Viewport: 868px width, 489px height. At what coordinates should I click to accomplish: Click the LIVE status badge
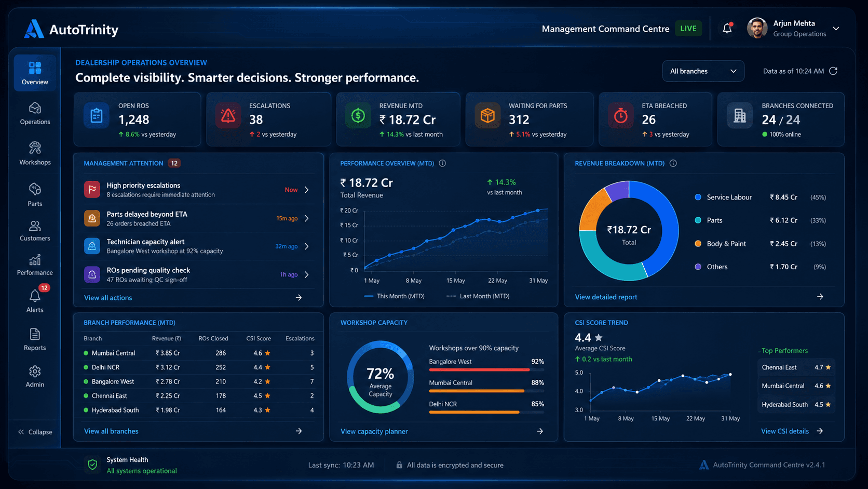pos(688,29)
